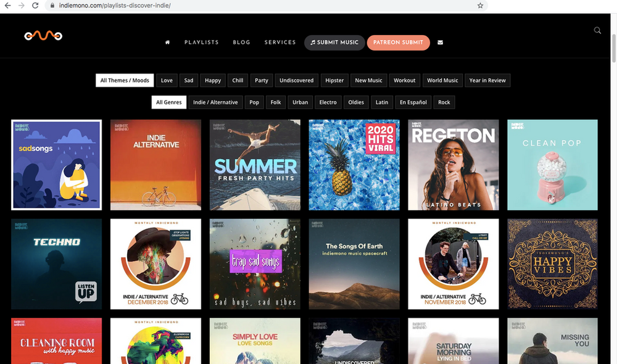Select the Undiscovered filter
The image size is (617, 364).
[x=297, y=80]
